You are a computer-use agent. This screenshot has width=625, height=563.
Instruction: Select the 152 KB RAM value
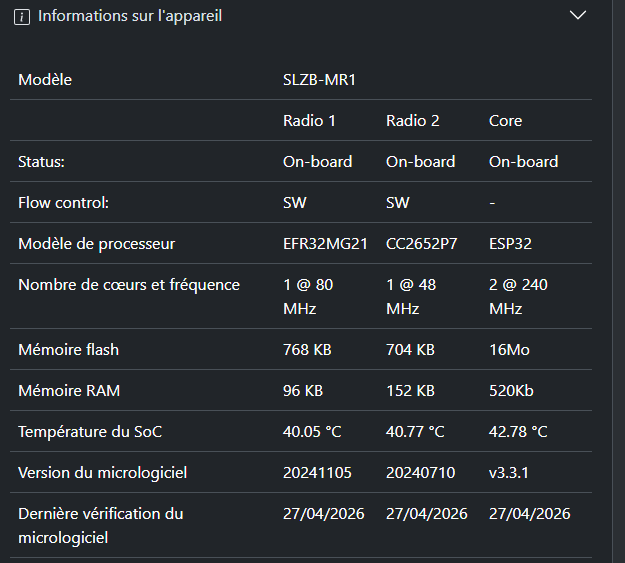pos(410,391)
